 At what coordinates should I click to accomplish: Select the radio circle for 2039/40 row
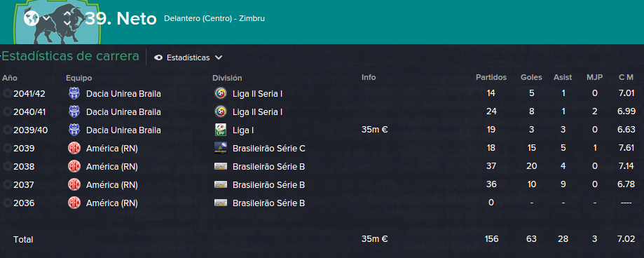[x=7, y=130]
